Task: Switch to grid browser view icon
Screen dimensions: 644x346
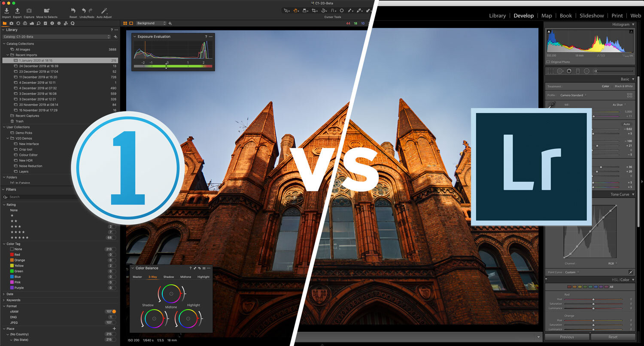Action: pos(125,23)
